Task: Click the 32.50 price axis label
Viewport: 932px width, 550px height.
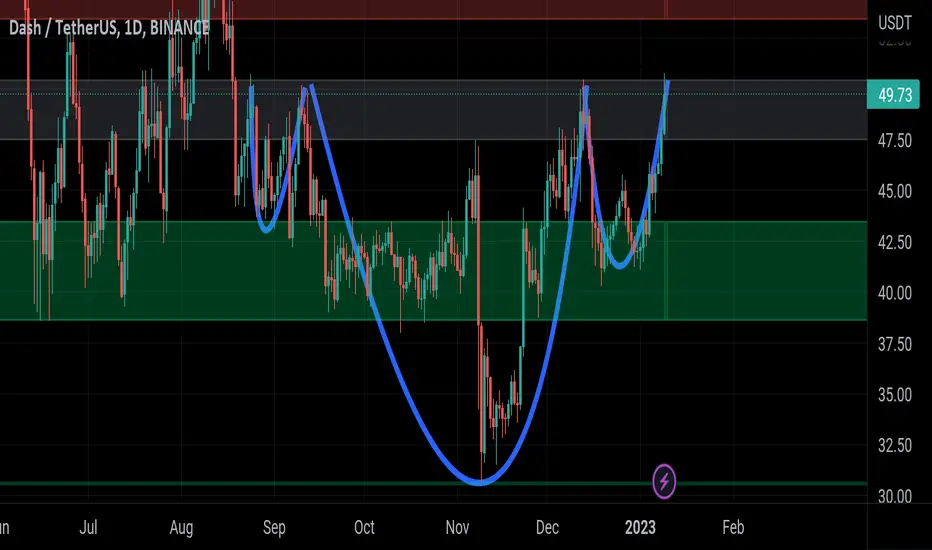Action: (x=895, y=445)
